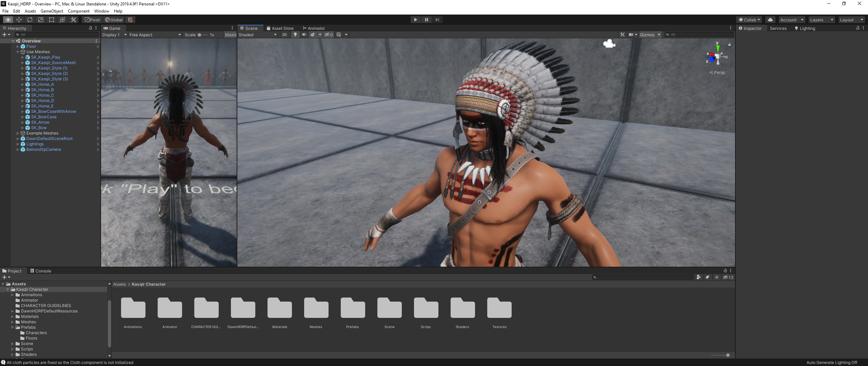868x366 pixels.
Task: Open the Component menu
Action: click(x=78, y=11)
